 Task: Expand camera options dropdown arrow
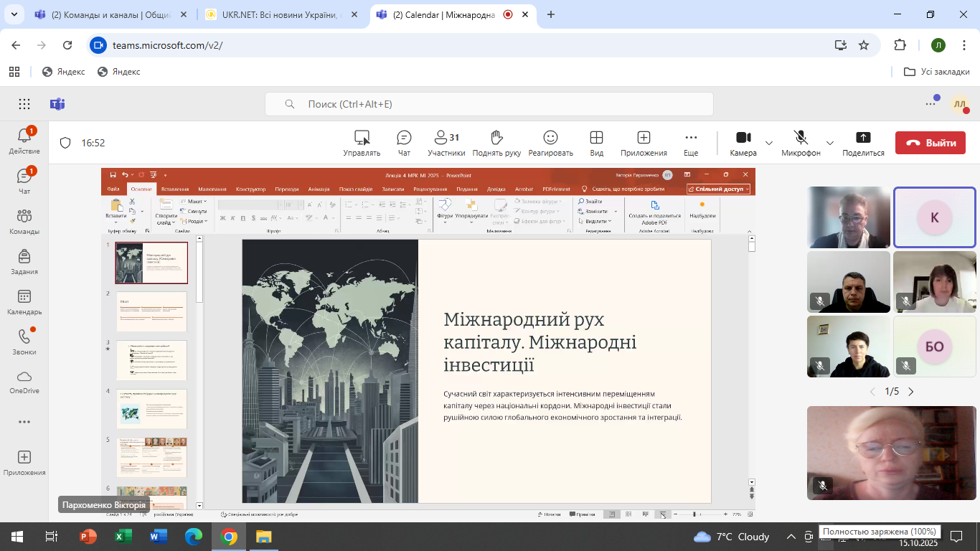pos(769,143)
